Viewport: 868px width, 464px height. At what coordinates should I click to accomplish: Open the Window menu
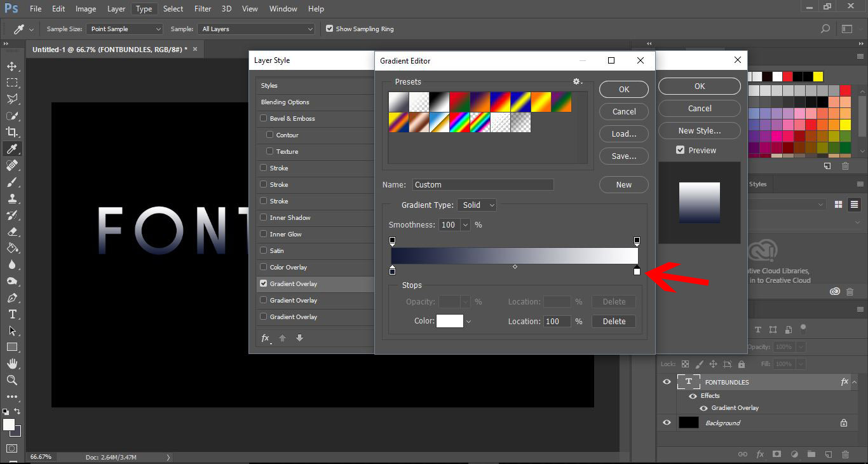point(283,9)
